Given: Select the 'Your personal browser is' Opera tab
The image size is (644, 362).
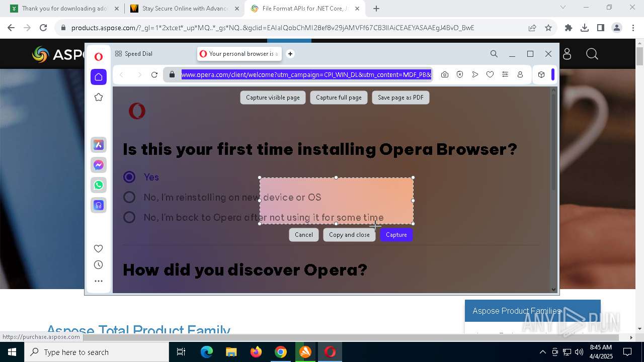Looking at the screenshot, I should (x=239, y=54).
